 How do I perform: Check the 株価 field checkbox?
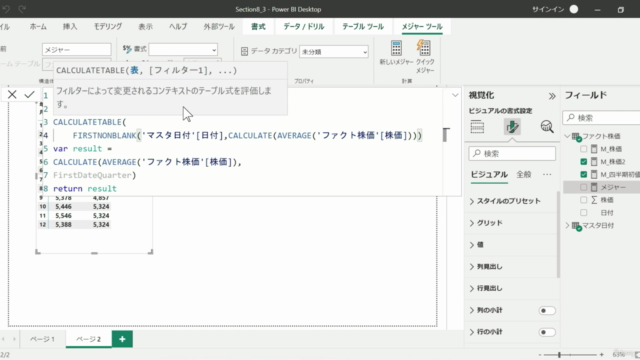tap(584, 200)
